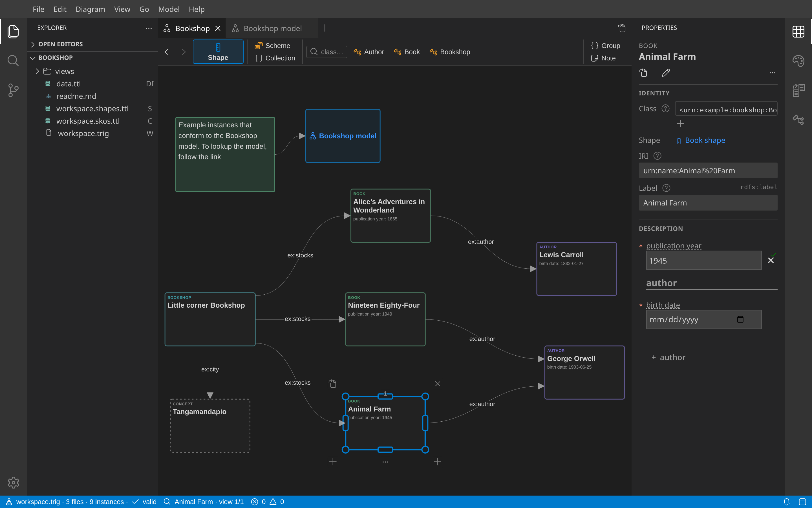Click the X above the Animal Farm node
812x508 pixels.
pos(438,384)
